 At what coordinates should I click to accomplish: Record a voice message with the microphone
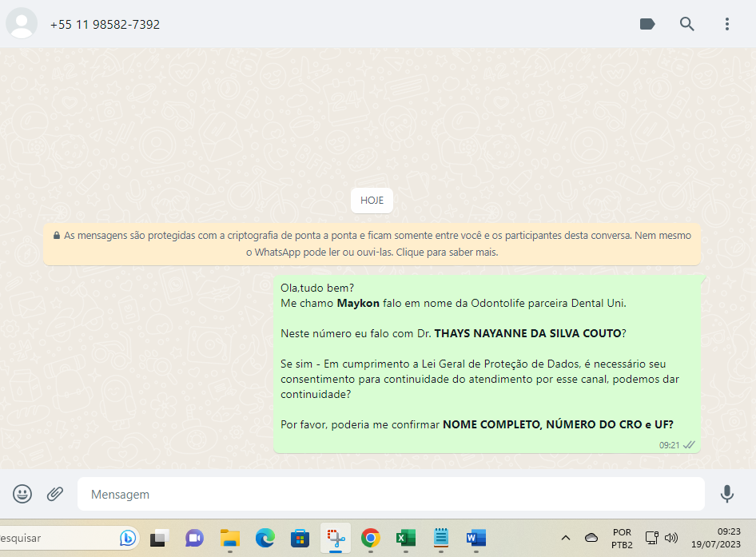click(x=726, y=494)
